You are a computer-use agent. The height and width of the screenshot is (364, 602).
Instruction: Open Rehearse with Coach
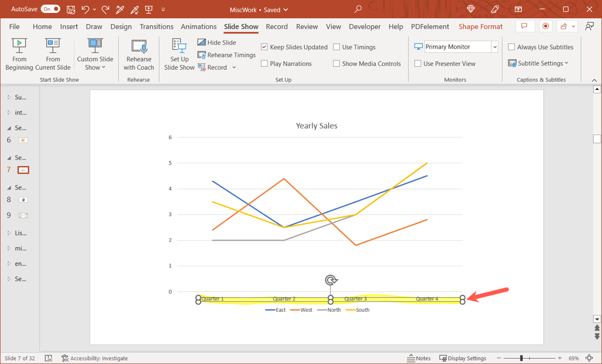139,54
